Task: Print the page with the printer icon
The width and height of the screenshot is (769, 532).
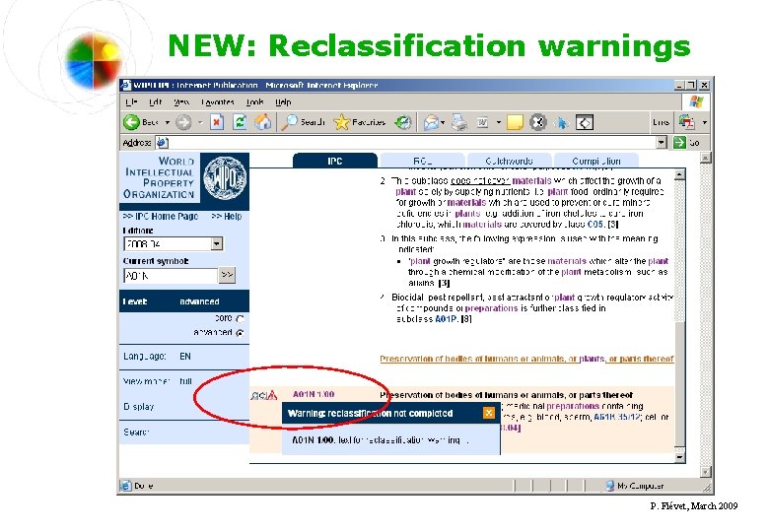Action: tap(459, 122)
